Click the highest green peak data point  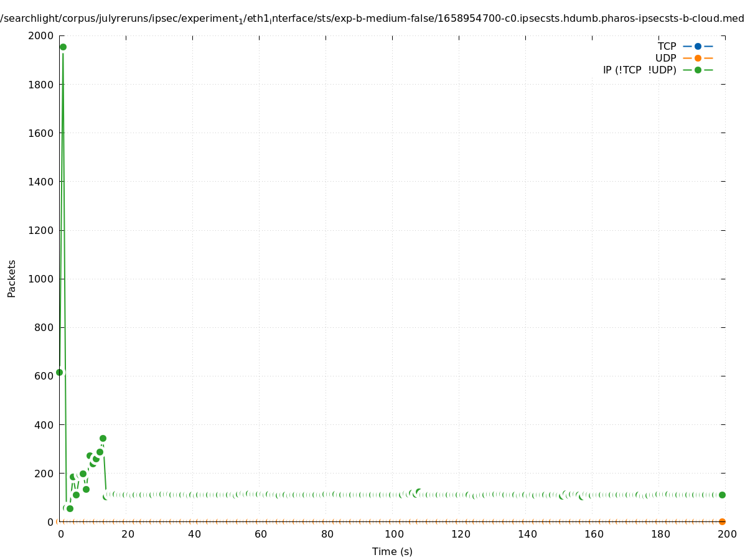point(63,47)
